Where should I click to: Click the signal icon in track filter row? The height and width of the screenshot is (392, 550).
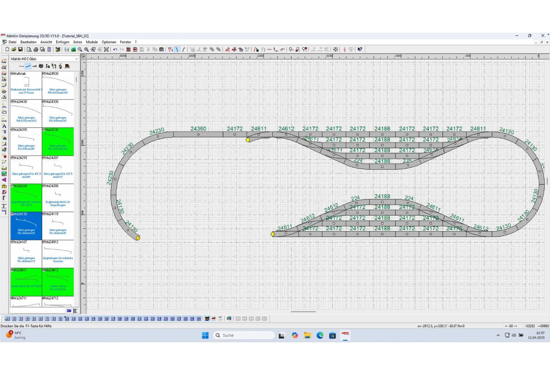point(54,66)
